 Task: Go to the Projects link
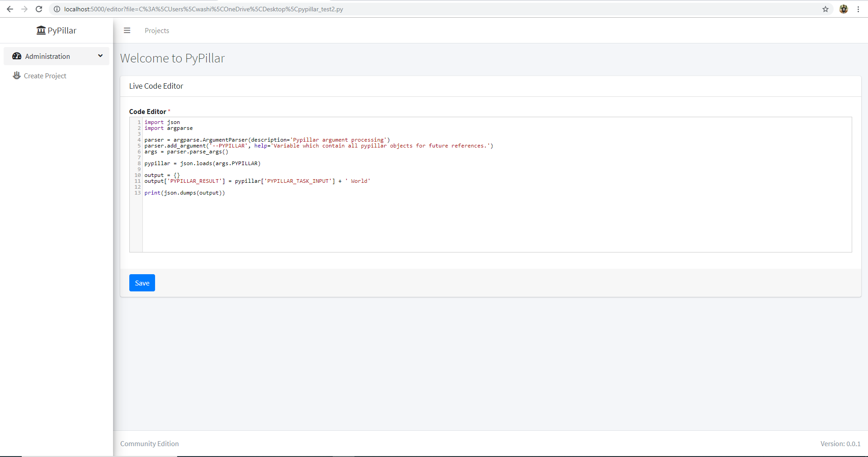coord(157,31)
